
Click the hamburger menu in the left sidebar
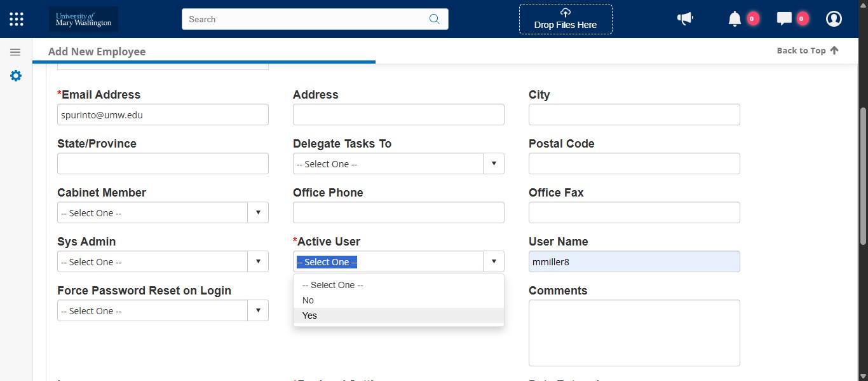point(15,52)
